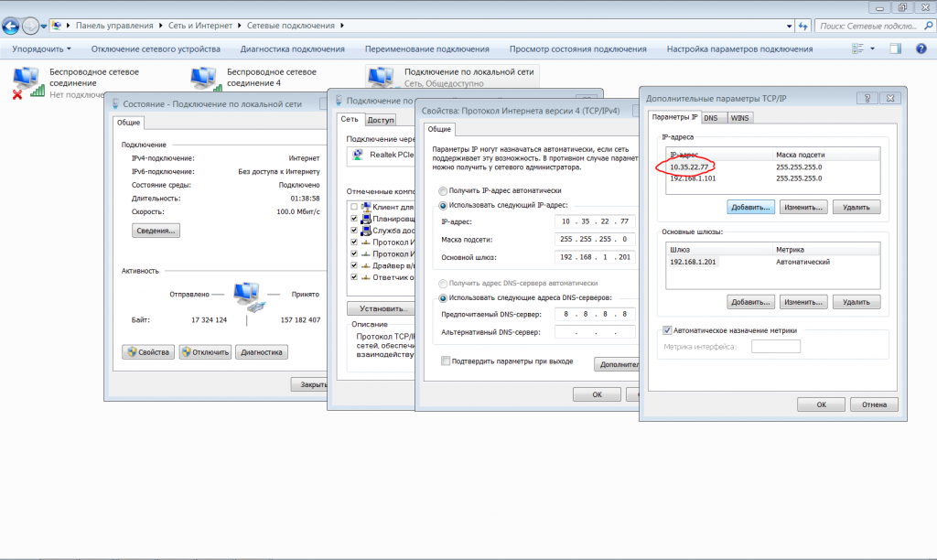Click the Back navigation arrow

[12, 26]
